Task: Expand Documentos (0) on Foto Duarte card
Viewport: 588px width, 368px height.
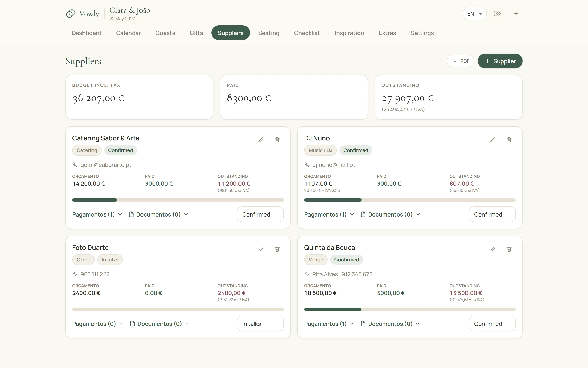Action: pos(160,324)
